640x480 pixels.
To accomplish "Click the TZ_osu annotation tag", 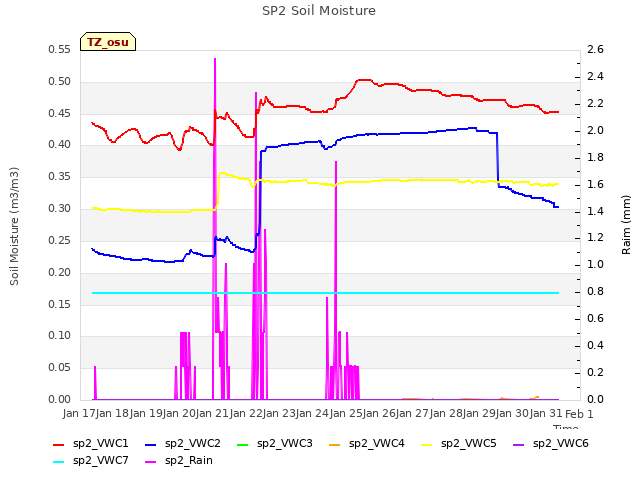I will tap(108, 42).
